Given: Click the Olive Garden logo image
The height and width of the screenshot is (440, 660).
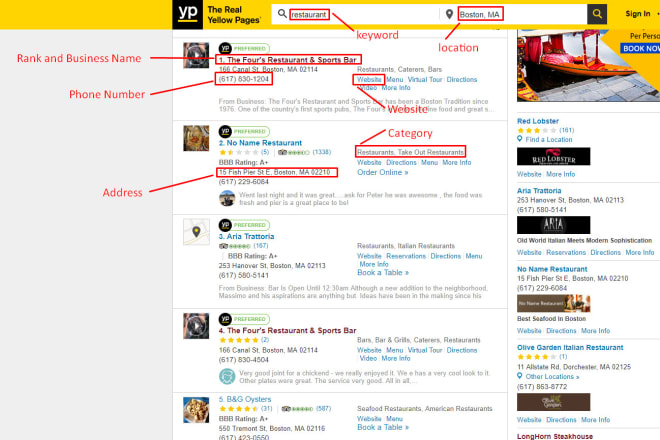Looking at the screenshot, I should (554, 402).
